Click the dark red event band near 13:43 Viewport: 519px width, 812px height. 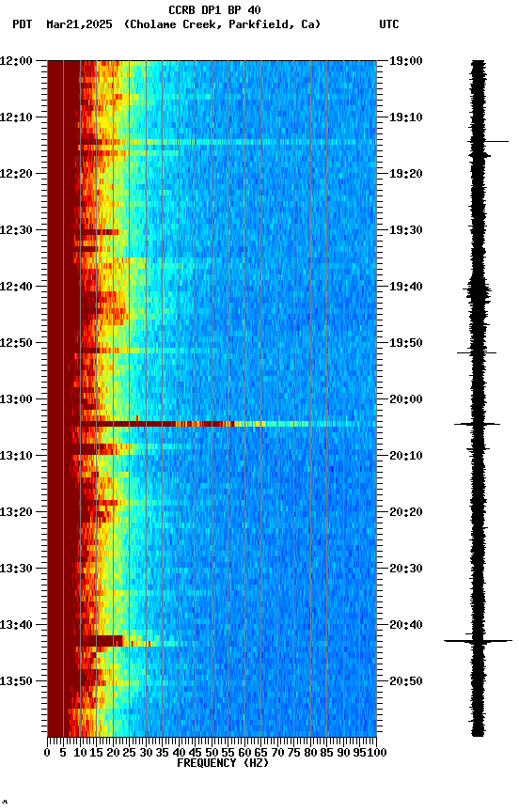102,641
